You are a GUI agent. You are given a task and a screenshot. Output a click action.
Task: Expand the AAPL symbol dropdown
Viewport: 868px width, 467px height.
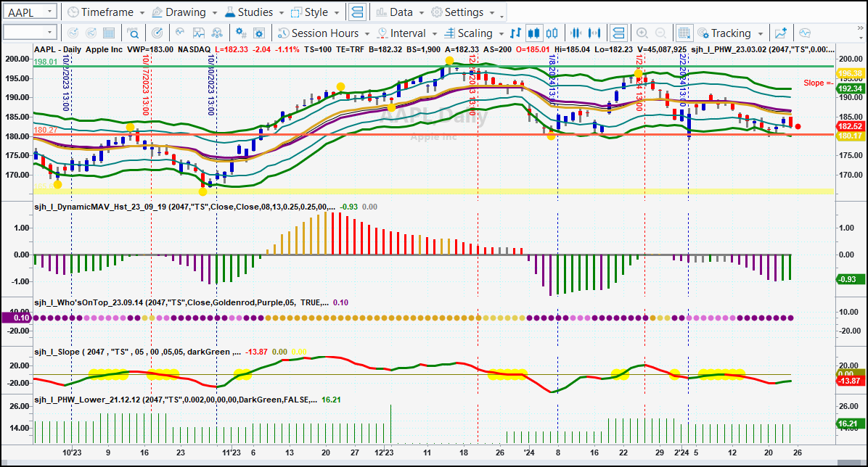(49, 12)
